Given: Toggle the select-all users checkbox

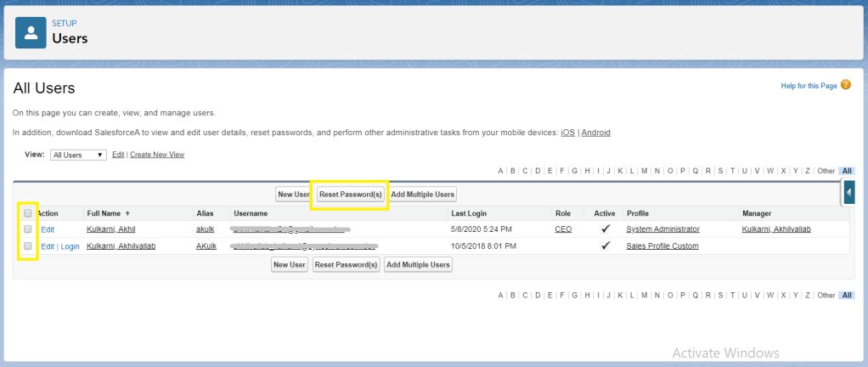Looking at the screenshot, I should pos(28,213).
